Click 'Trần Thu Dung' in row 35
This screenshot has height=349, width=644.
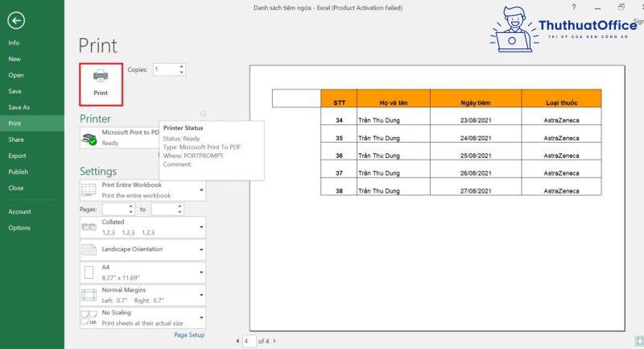tap(379, 138)
